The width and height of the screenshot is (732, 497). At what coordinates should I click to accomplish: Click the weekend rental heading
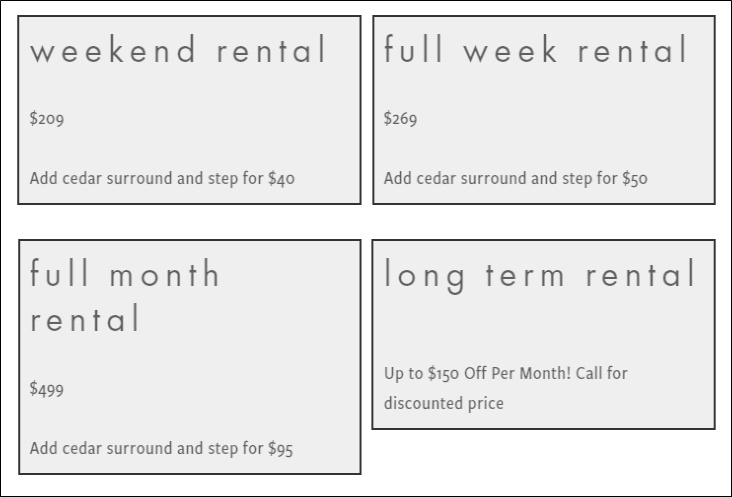click(x=179, y=51)
